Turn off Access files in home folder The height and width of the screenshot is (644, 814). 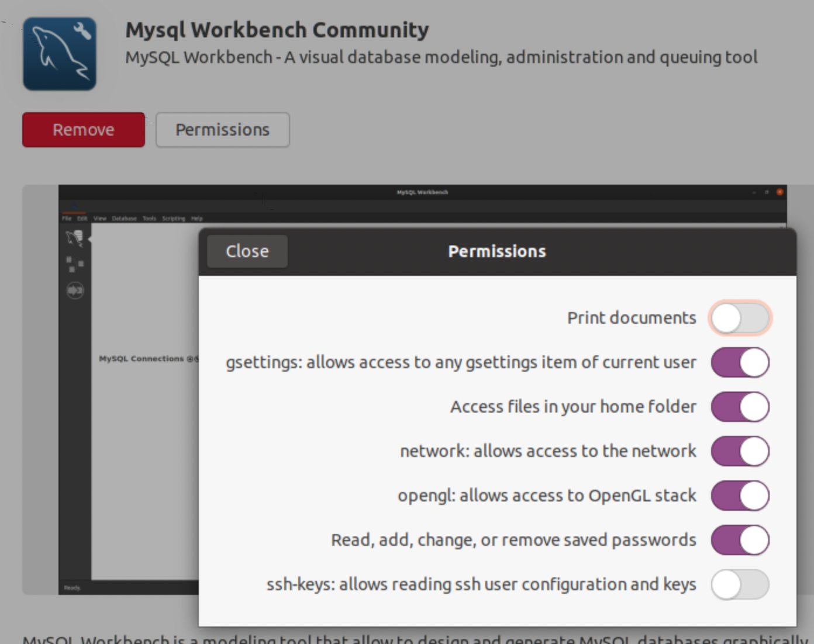click(740, 407)
